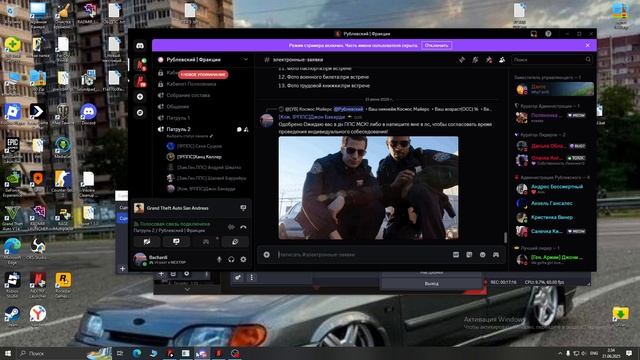
Task: Open notification settings icon in channel header
Action: point(475,60)
